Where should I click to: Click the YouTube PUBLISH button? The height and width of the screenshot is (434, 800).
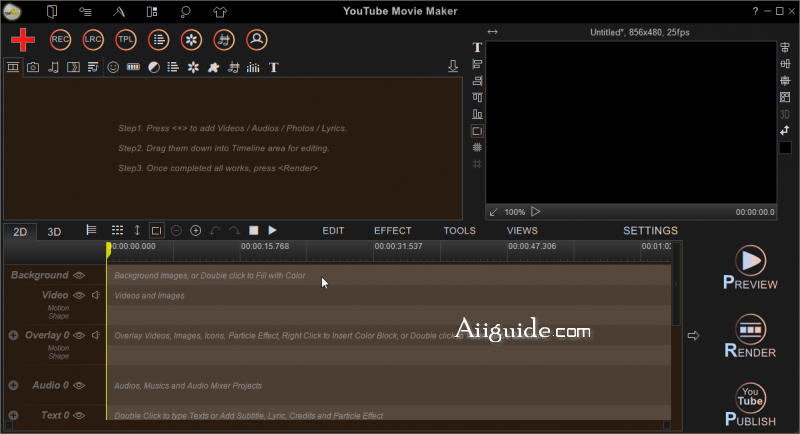tap(751, 405)
